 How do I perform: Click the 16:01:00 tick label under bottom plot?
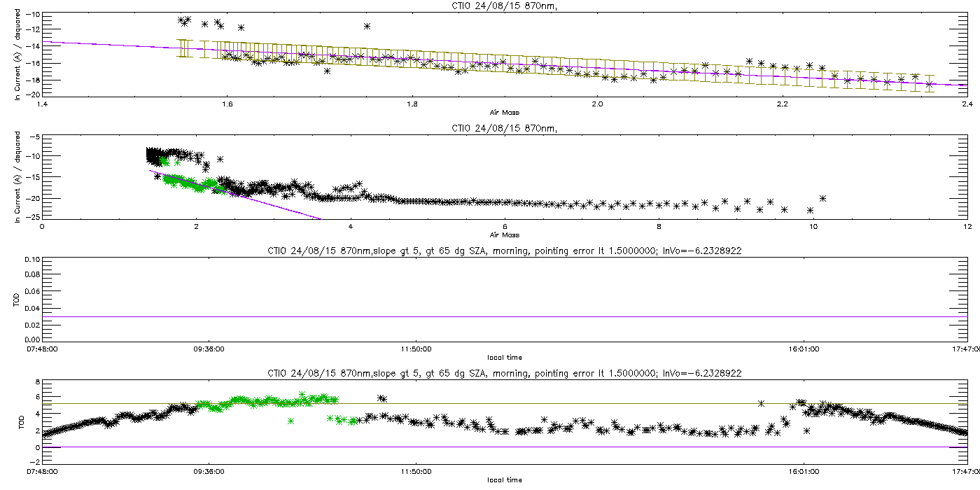(x=804, y=472)
